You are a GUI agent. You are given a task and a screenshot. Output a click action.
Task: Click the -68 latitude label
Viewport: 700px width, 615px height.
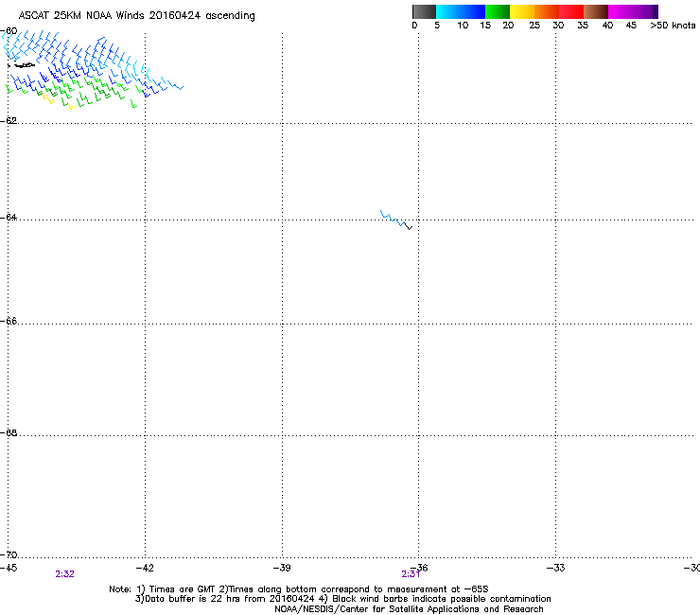coord(9,432)
